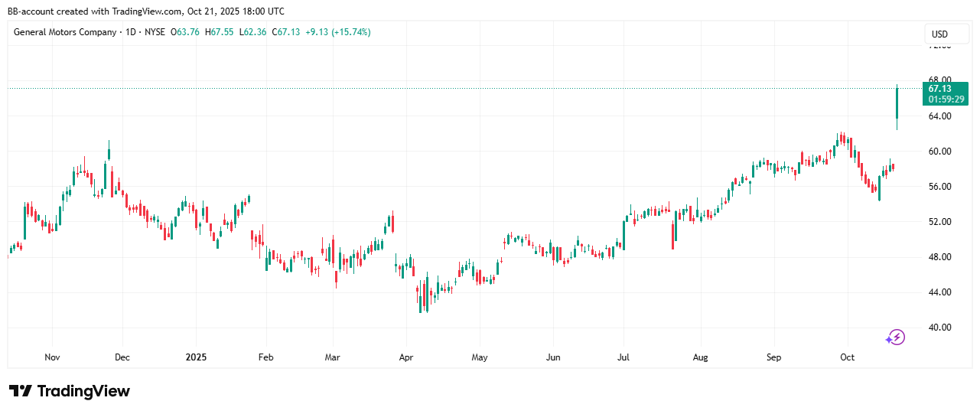Select the 1D interval label
Screen dimensions: 980x414
click(131, 32)
